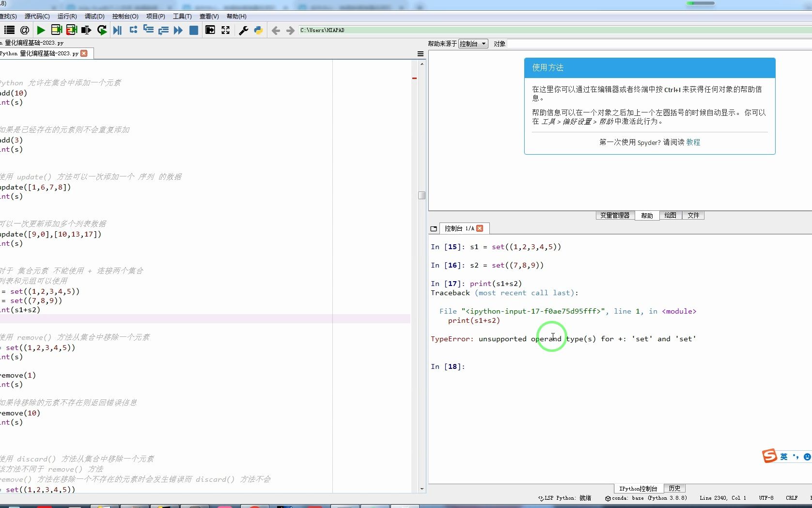This screenshot has width=812, height=508.
Task: Continue debug execution until next breakpoint
Action: pyautogui.click(x=178, y=30)
